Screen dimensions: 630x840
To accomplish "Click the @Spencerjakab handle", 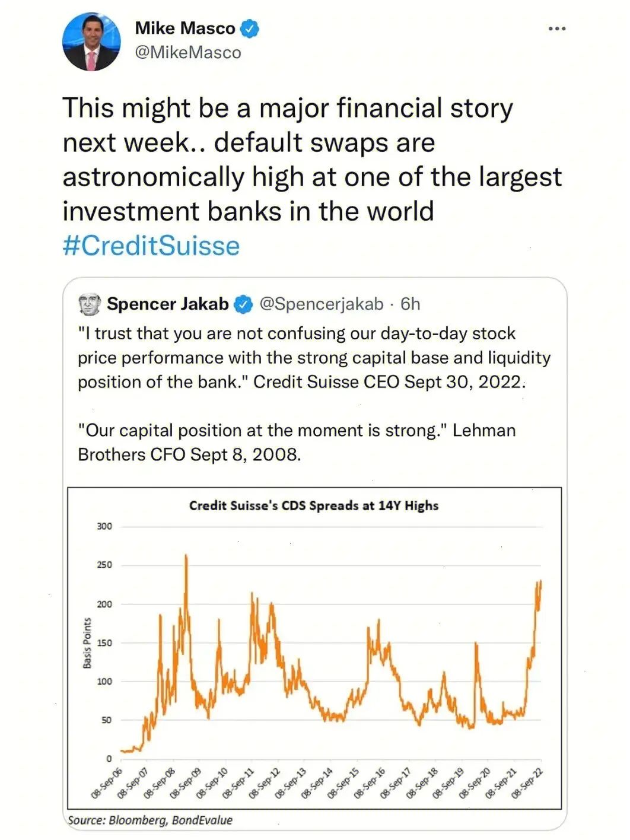I will coord(322,304).
